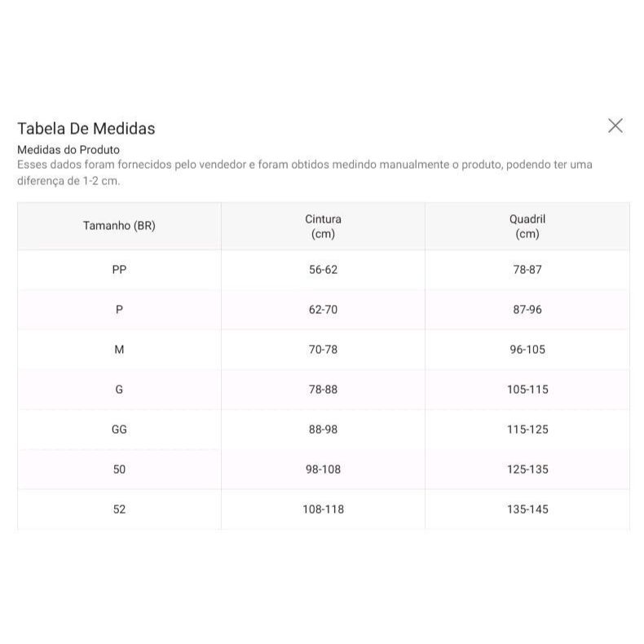Select the G size row label
644x644 pixels.
pos(119,390)
